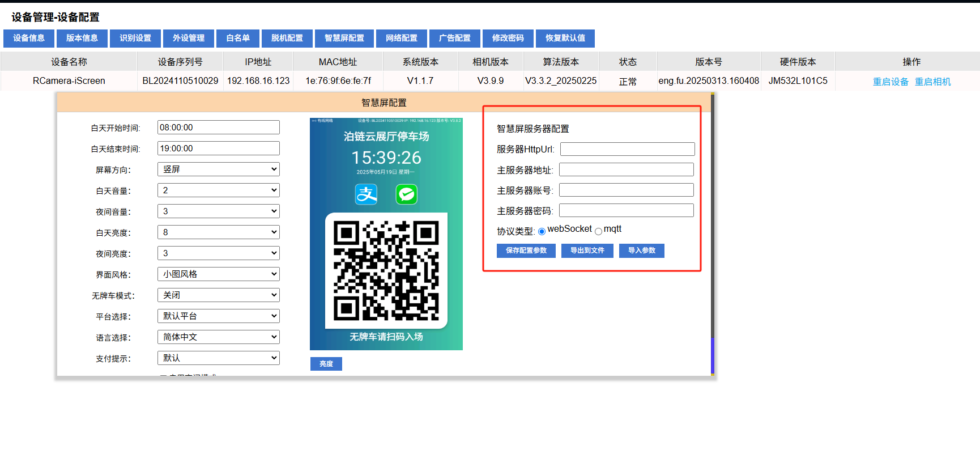Click the 泊链云展厅停车场 title in preview
The height and width of the screenshot is (471, 980).
coord(386,137)
